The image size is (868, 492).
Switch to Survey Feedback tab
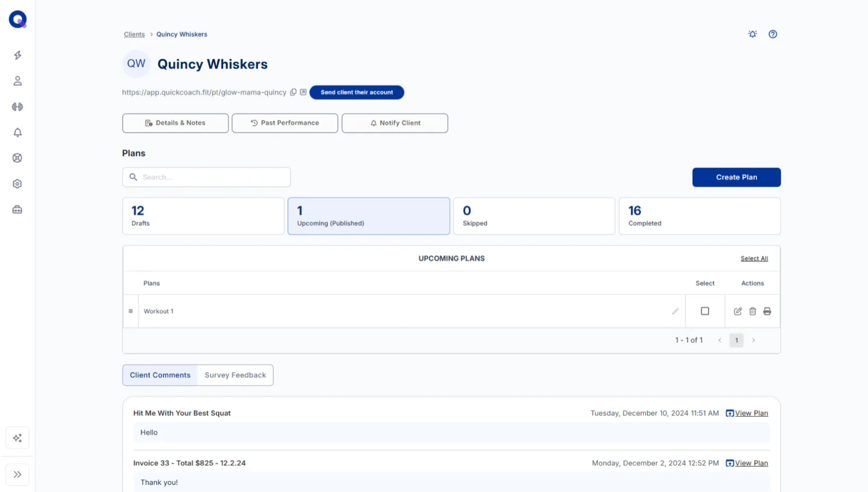235,375
